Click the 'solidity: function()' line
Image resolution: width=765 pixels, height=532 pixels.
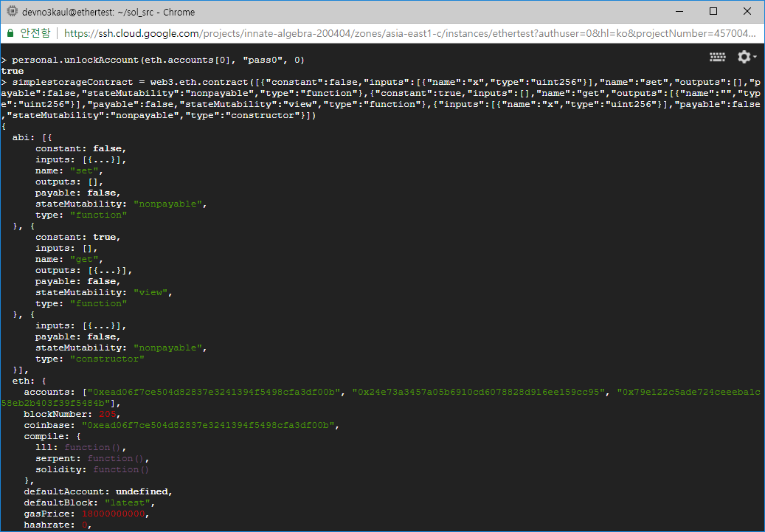pos(92,469)
